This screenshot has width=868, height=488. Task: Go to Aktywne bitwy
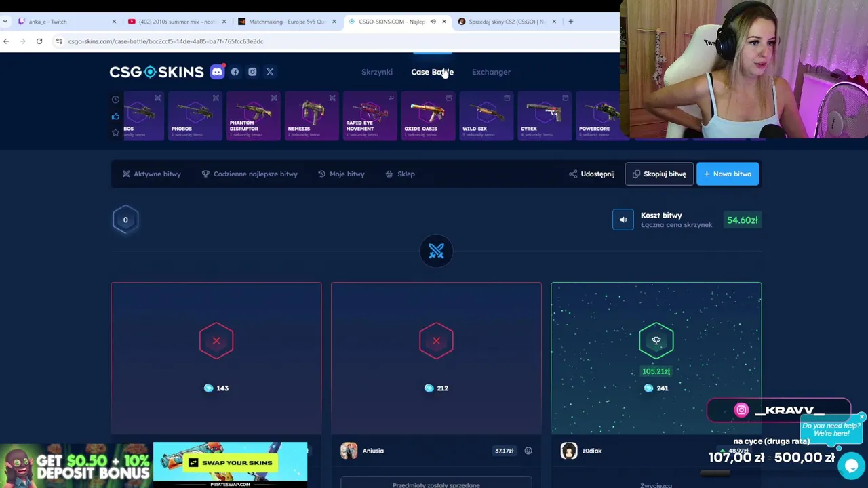(x=151, y=174)
